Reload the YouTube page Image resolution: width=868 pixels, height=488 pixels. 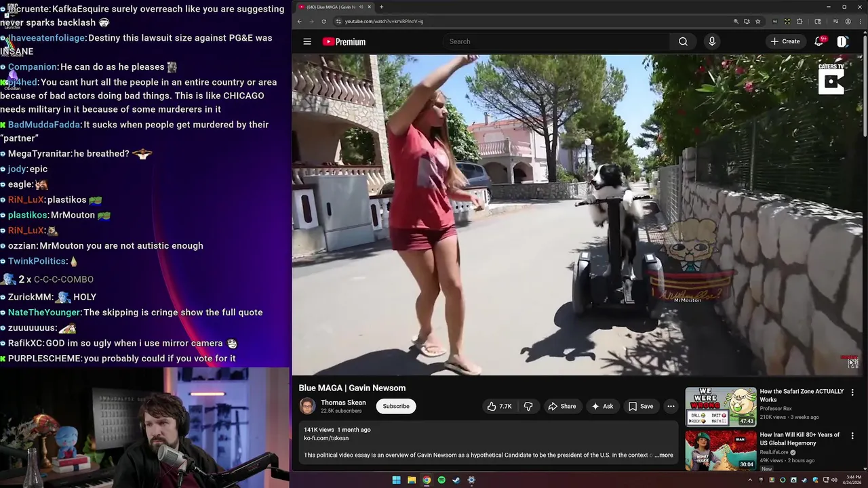click(x=323, y=21)
